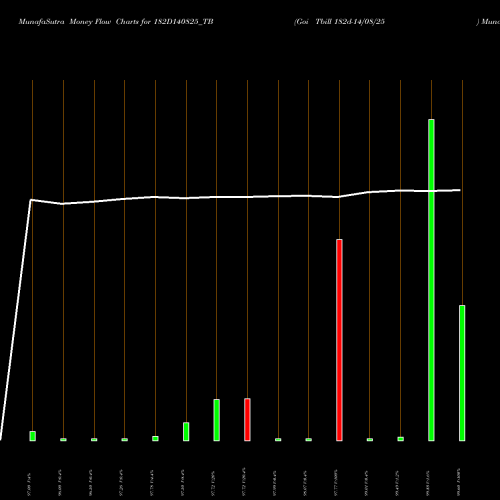Select the rightmost green bar on the chart

(x=462, y=373)
